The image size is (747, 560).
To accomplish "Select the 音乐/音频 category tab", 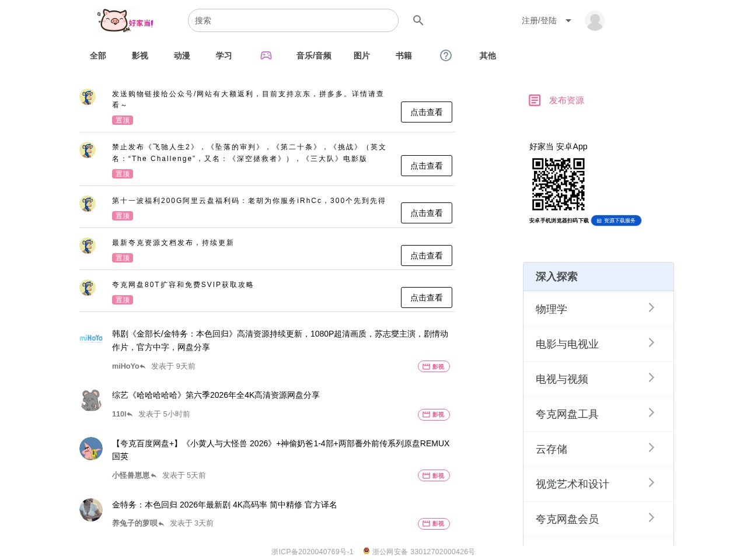I will coord(314,55).
